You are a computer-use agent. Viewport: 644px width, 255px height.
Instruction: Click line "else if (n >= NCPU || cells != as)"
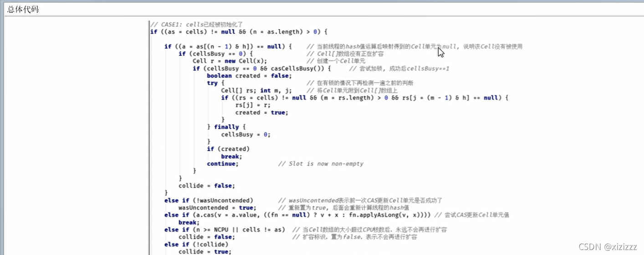[x=225, y=229]
